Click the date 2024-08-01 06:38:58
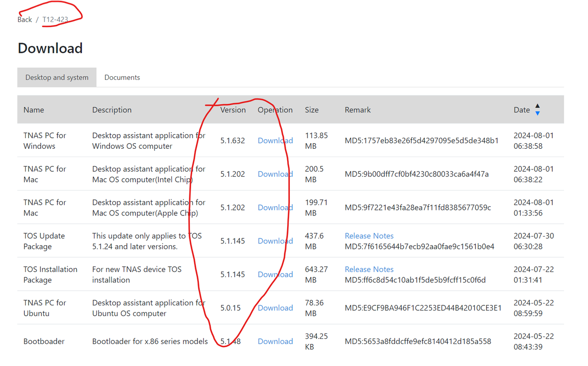Image resolution: width=588 pixels, height=366 pixels. click(x=534, y=141)
